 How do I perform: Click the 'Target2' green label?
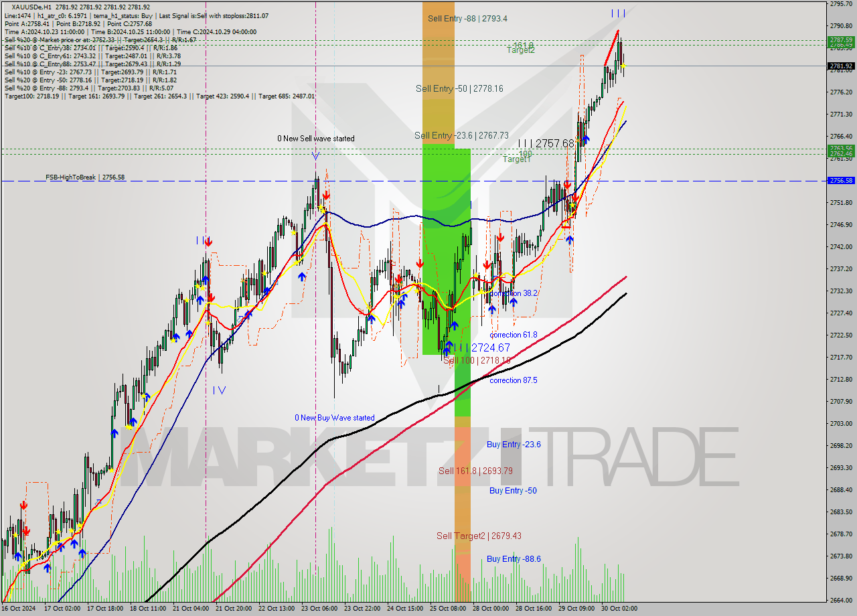[x=520, y=50]
